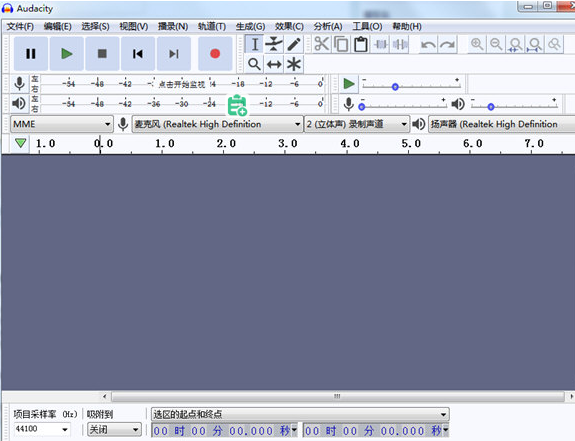Click the 3.0 mark on the timeline ruler

288,143
